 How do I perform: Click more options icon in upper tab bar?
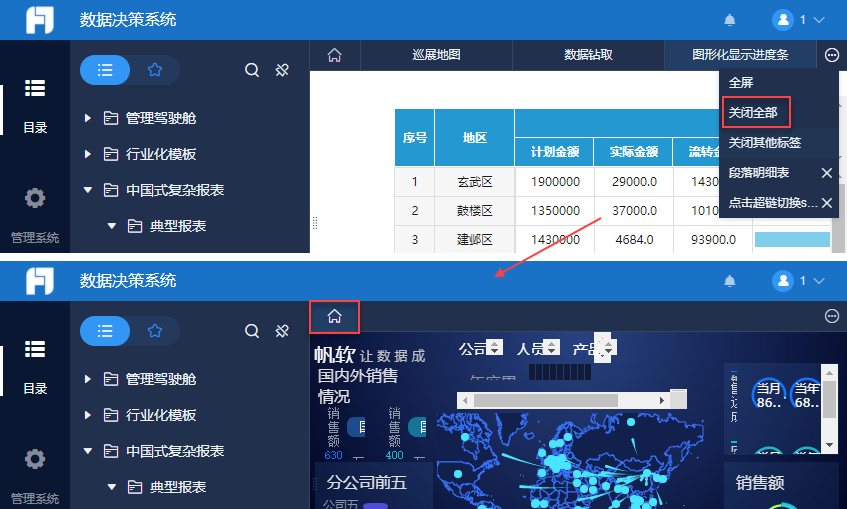[832, 55]
